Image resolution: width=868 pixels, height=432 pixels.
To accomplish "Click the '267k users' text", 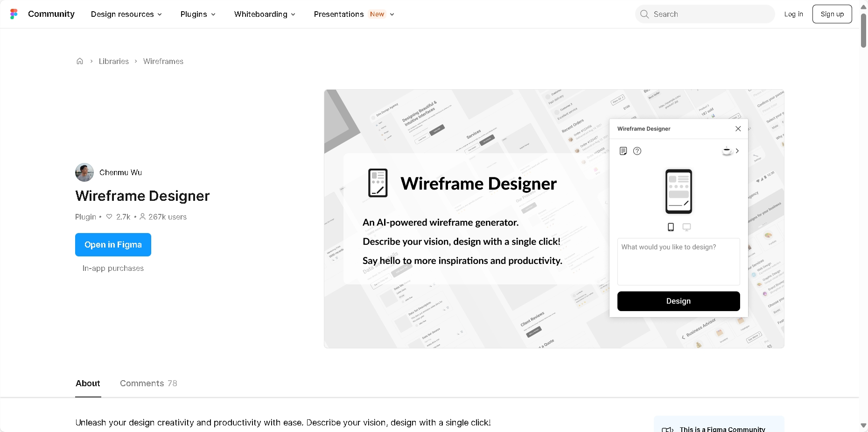I will click(x=168, y=217).
